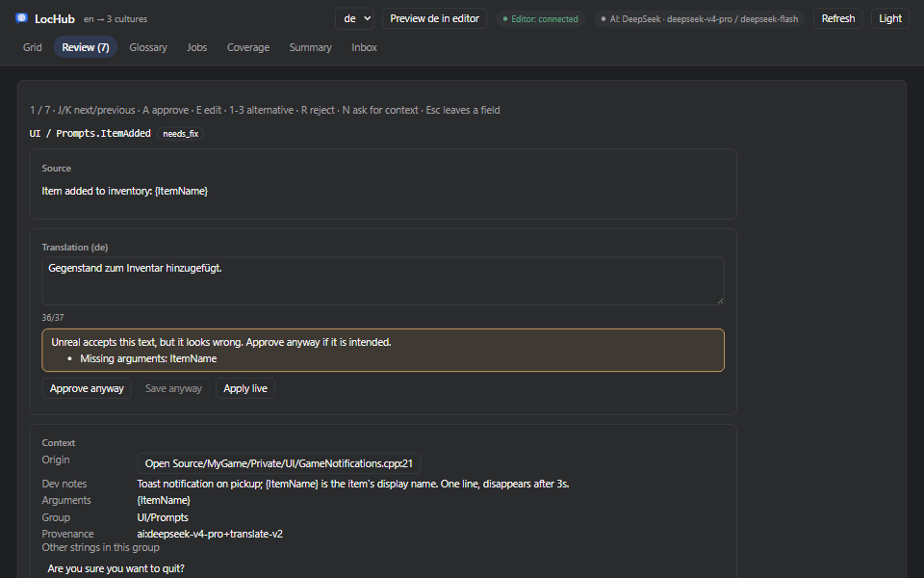
Task: Click the AI DeepSeek model status pill
Action: click(699, 19)
